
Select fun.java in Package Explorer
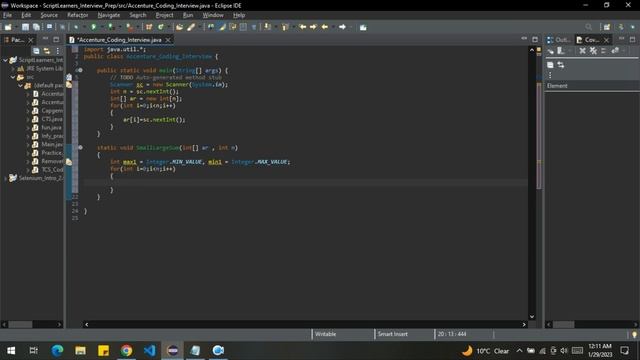pyautogui.click(x=51, y=127)
